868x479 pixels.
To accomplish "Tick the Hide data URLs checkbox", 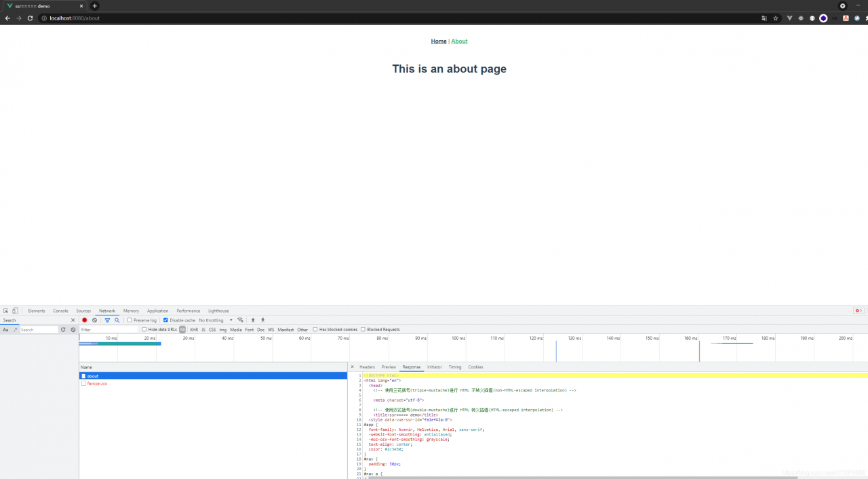I will 144,330.
